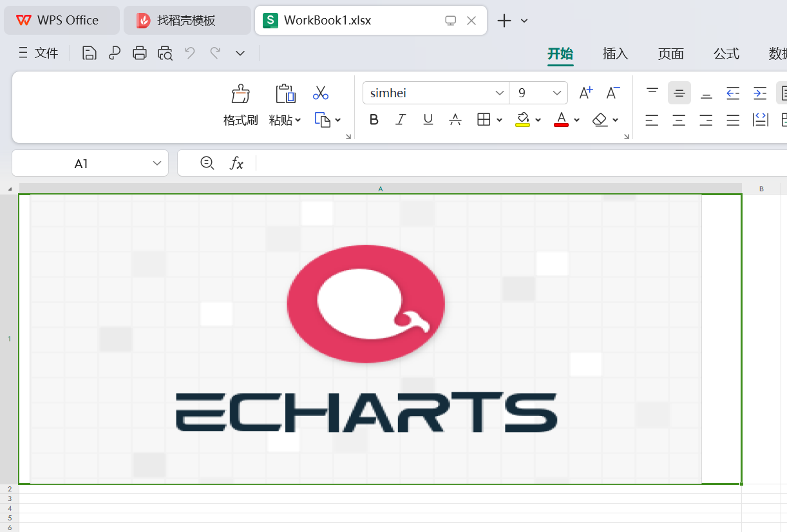Toggle center horizontal alignment
Viewport: 787px width, 532px height.
coord(679,120)
